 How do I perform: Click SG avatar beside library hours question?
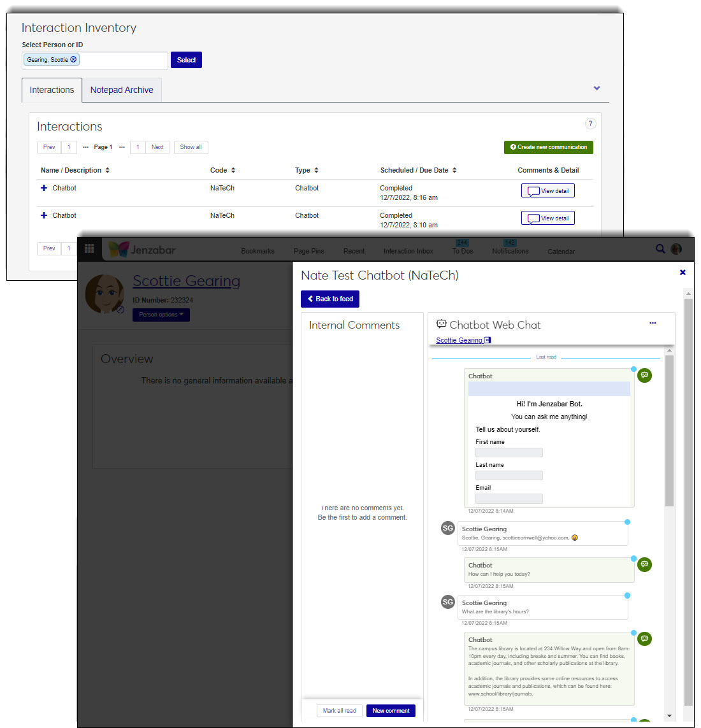[448, 602]
